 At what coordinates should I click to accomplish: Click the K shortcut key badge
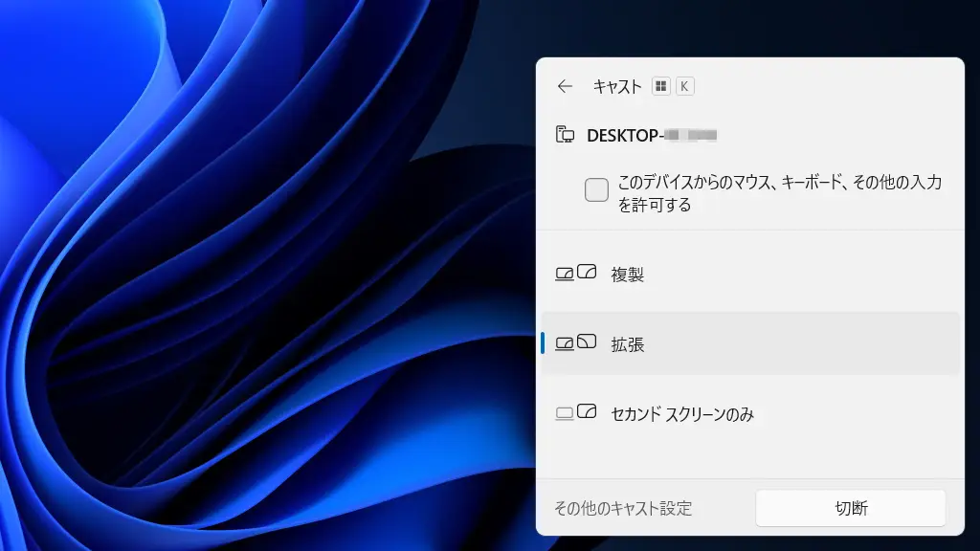point(684,86)
